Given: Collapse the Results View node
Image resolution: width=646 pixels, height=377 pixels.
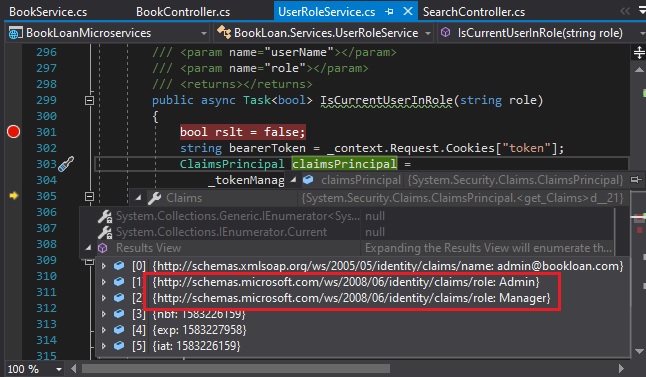Looking at the screenshot, I should coord(88,248).
